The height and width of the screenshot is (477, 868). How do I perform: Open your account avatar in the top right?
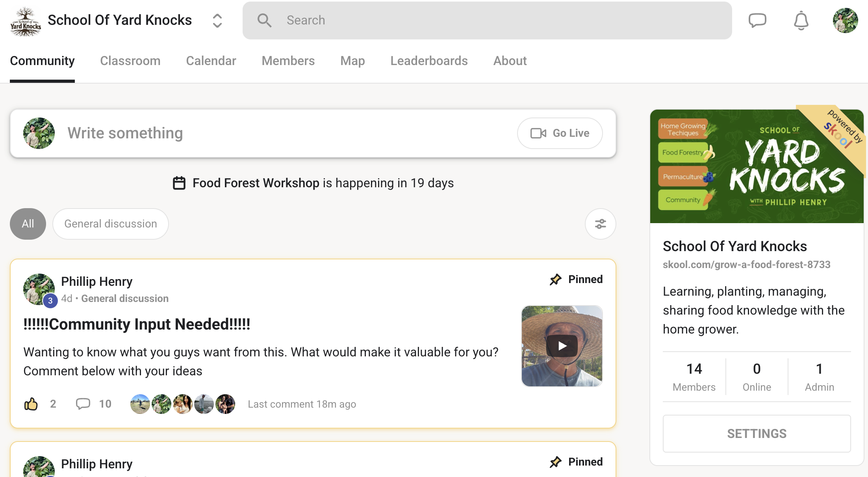point(845,20)
